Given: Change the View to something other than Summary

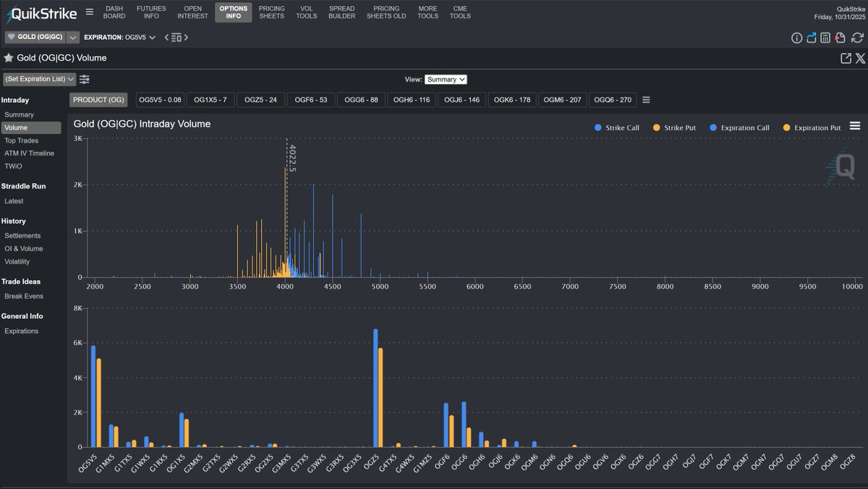Looking at the screenshot, I should 445,80.
